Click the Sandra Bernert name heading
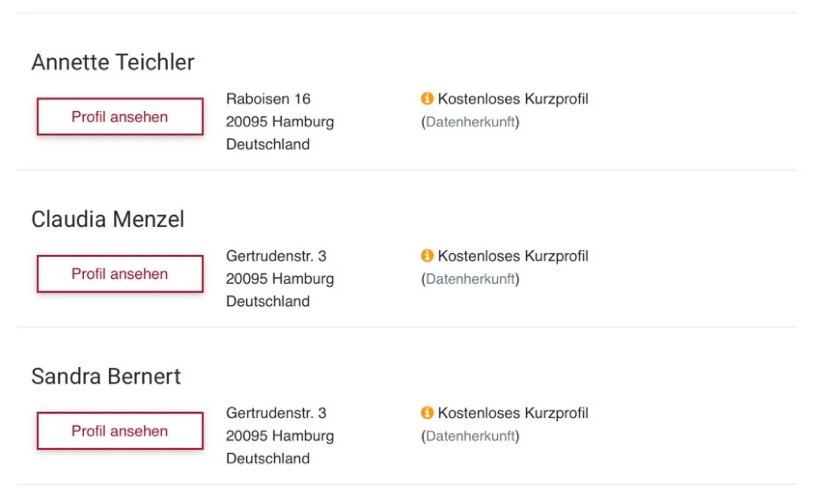The width and height of the screenshot is (830, 504). pyautogui.click(x=106, y=376)
